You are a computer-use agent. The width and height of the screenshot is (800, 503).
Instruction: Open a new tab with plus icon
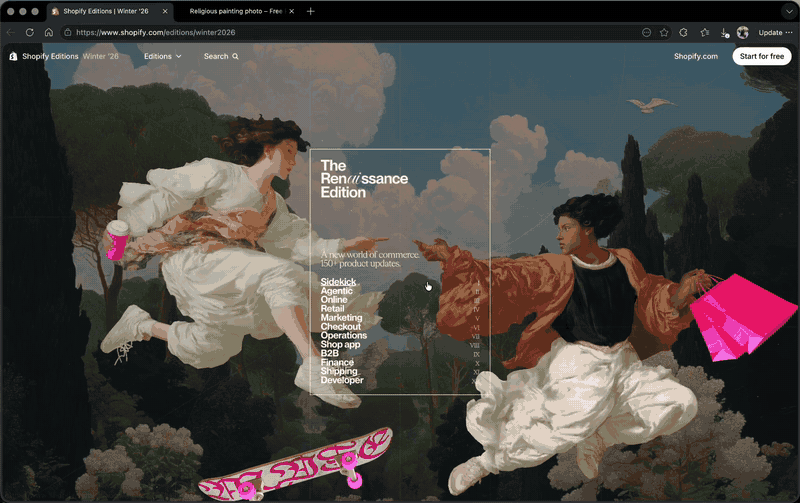tap(310, 11)
